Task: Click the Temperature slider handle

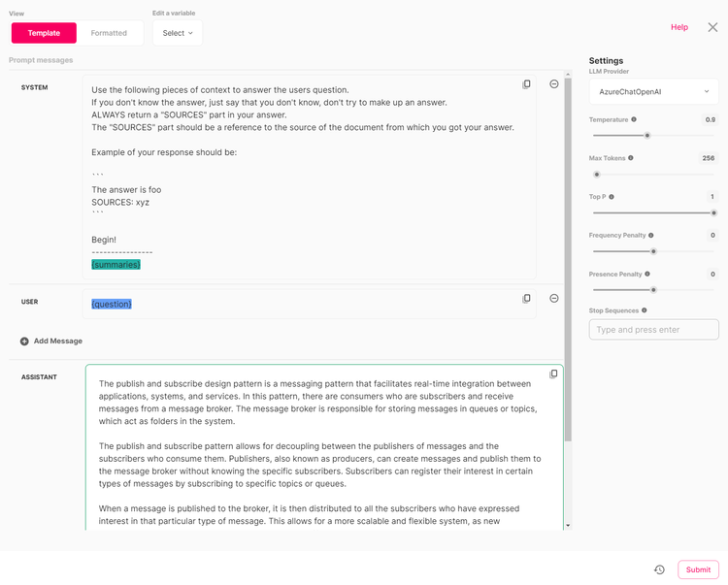Action: point(647,136)
